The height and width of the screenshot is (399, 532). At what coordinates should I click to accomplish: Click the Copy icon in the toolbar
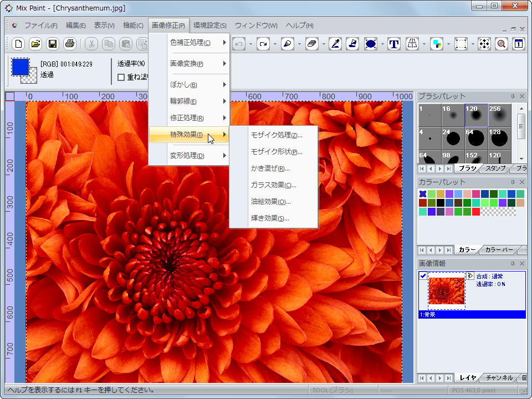(109, 44)
